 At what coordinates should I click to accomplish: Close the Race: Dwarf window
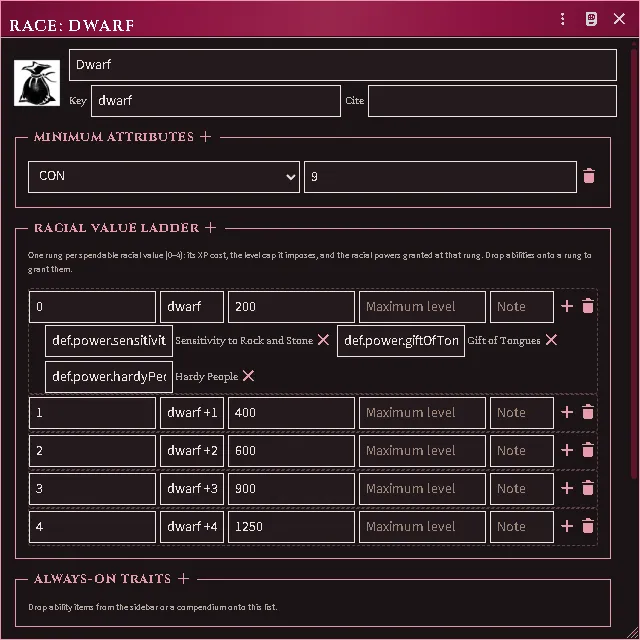click(619, 19)
